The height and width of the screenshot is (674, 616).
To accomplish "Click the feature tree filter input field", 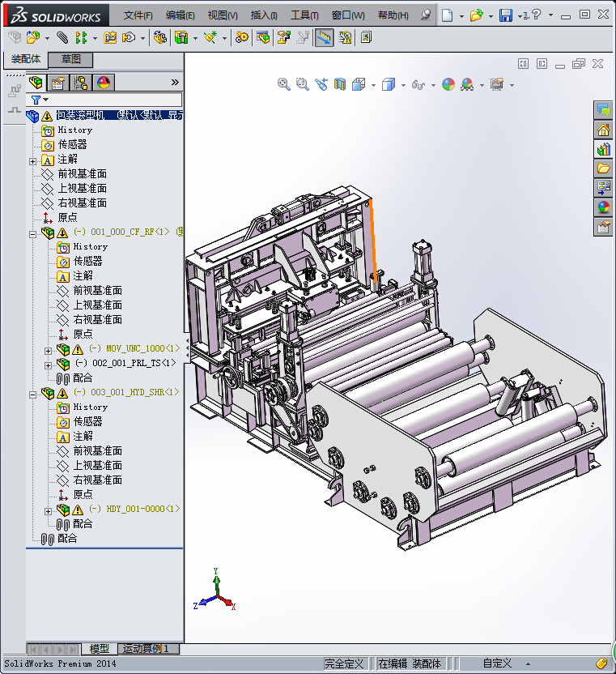I will click(104, 100).
